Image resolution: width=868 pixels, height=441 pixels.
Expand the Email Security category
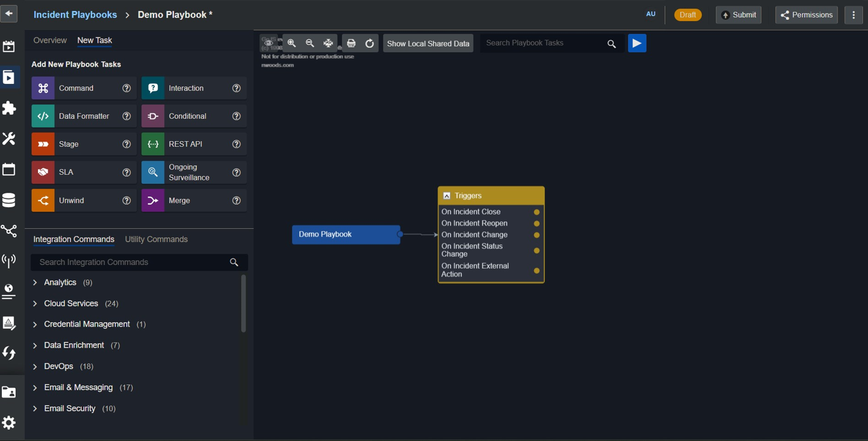click(x=35, y=409)
